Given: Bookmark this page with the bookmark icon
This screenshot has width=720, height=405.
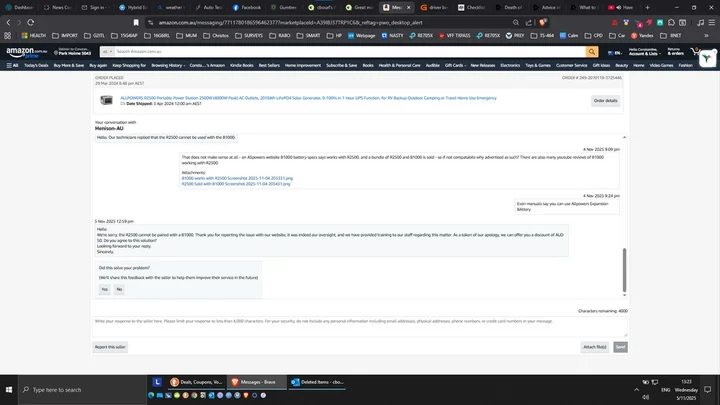Looking at the screenshot, I should point(136,22).
